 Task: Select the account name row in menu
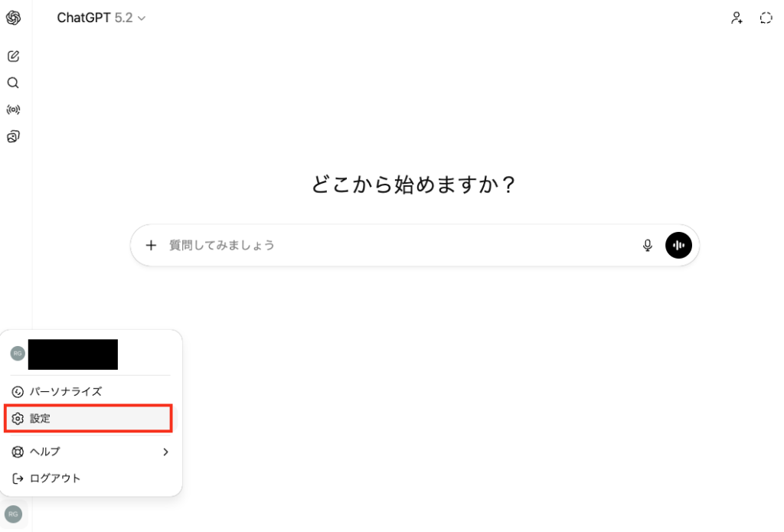[x=73, y=354]
